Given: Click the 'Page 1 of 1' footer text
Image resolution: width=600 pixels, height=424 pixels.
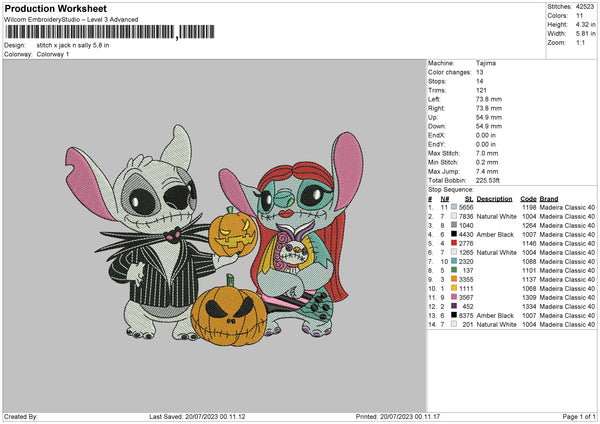Looking at the screenshot, I should tap(579, 416).
